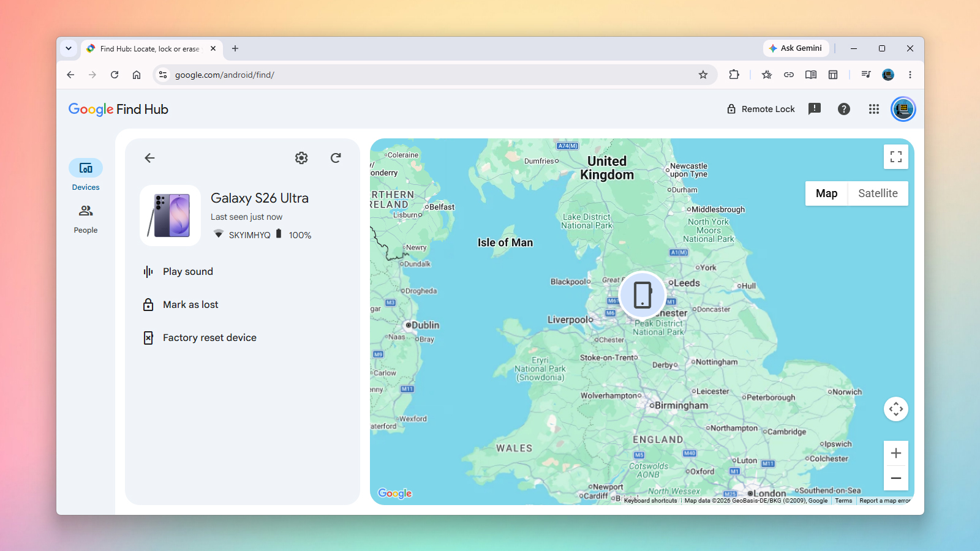Bookmark this page with the star
This screenshot has height=551, width=980.
[x=703, y=75]
